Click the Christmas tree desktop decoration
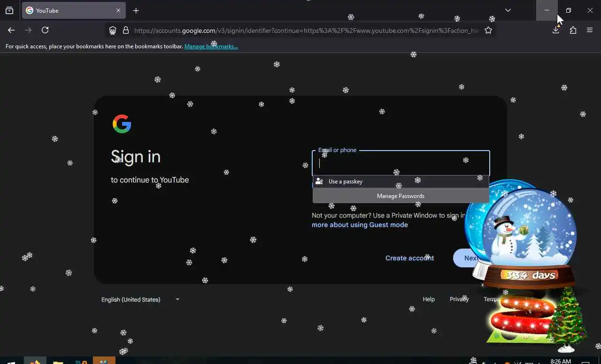This screenshot has height=364, width=601. tap(568, 319)
